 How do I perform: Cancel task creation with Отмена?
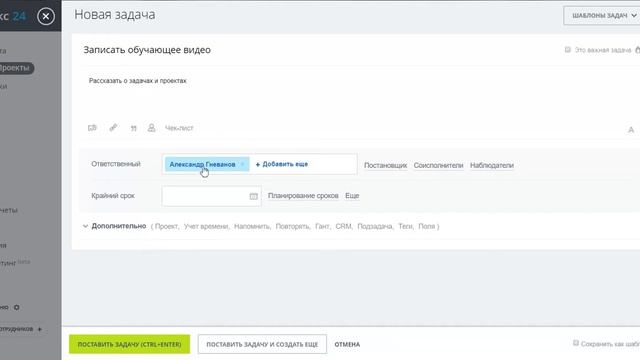tap(347, 344)
